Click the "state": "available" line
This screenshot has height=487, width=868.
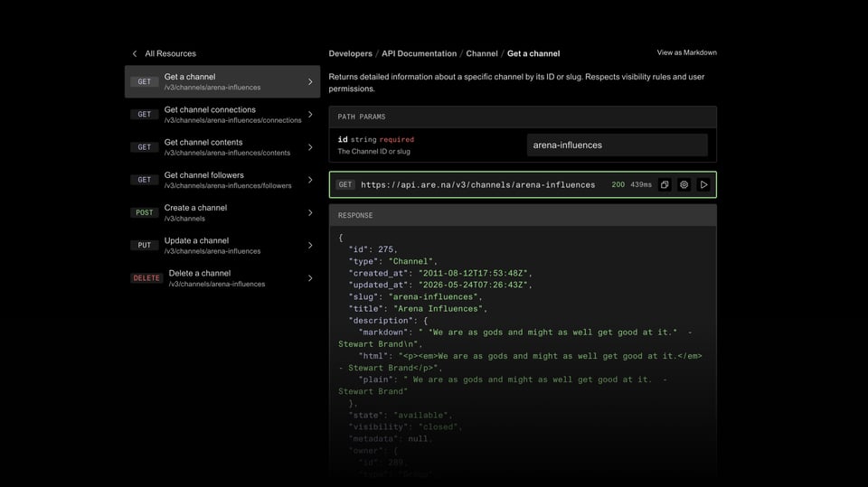[401, 415]
